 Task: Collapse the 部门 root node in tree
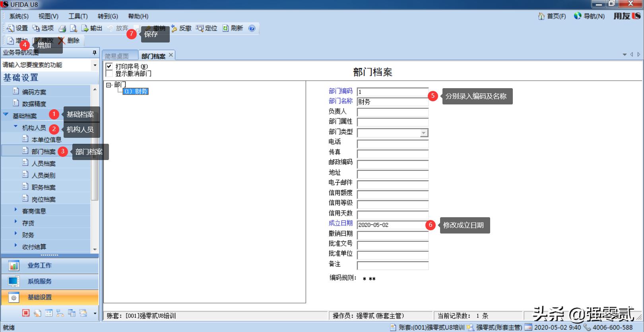(x=109, y=85)
